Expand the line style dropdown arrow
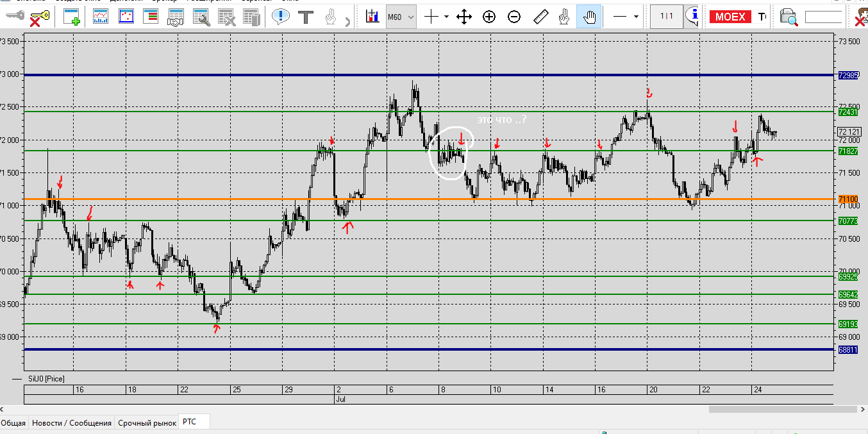Image resolution: width=868 pixels, height=434 pixels. point(636,17)
